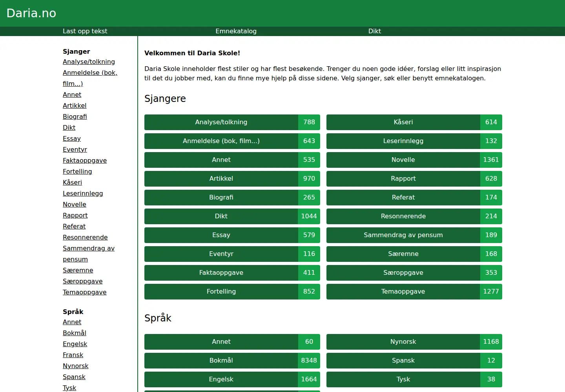Open the 'Last opp tekst' menu item

pos(85,31)
